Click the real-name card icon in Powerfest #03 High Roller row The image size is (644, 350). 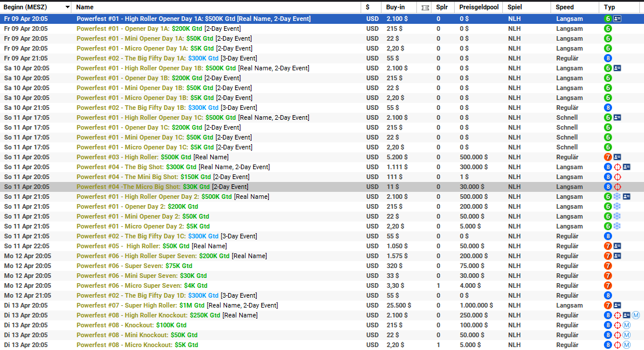(x=617, y=157)
